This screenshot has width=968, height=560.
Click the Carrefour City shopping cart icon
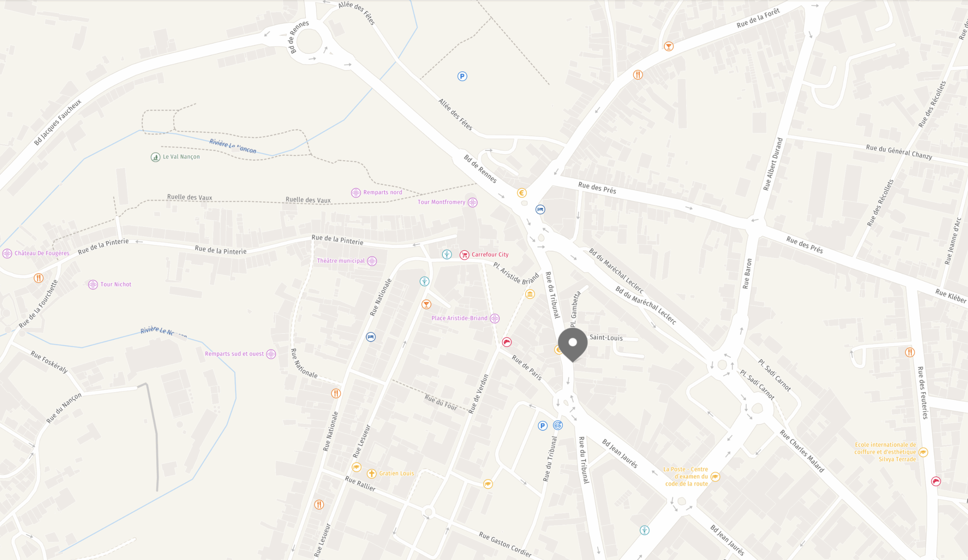point(464,254)
